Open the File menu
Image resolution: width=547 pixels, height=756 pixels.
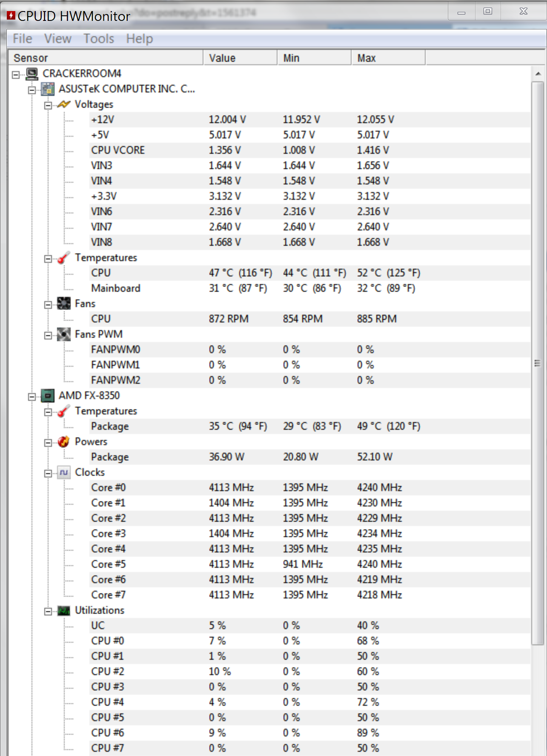(23, 39)
